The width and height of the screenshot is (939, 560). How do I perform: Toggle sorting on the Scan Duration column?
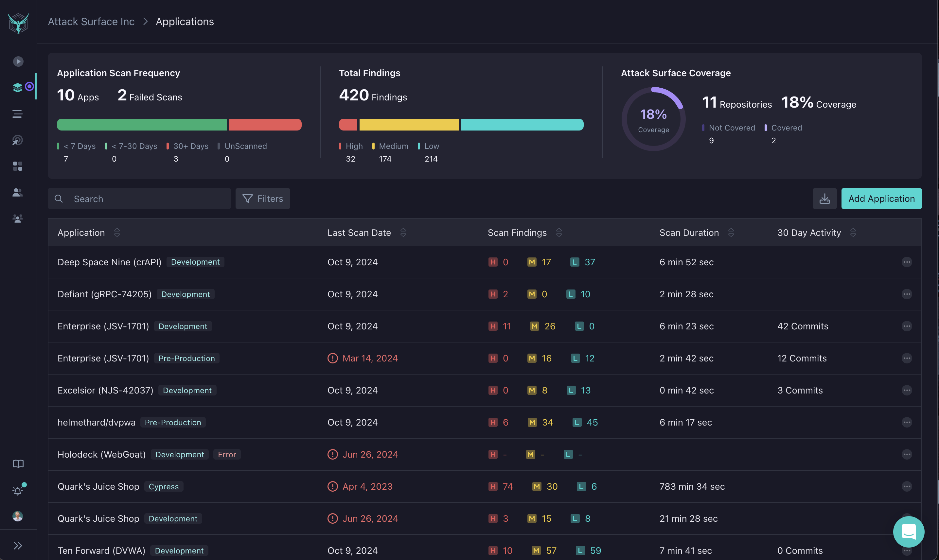(732, 233)
